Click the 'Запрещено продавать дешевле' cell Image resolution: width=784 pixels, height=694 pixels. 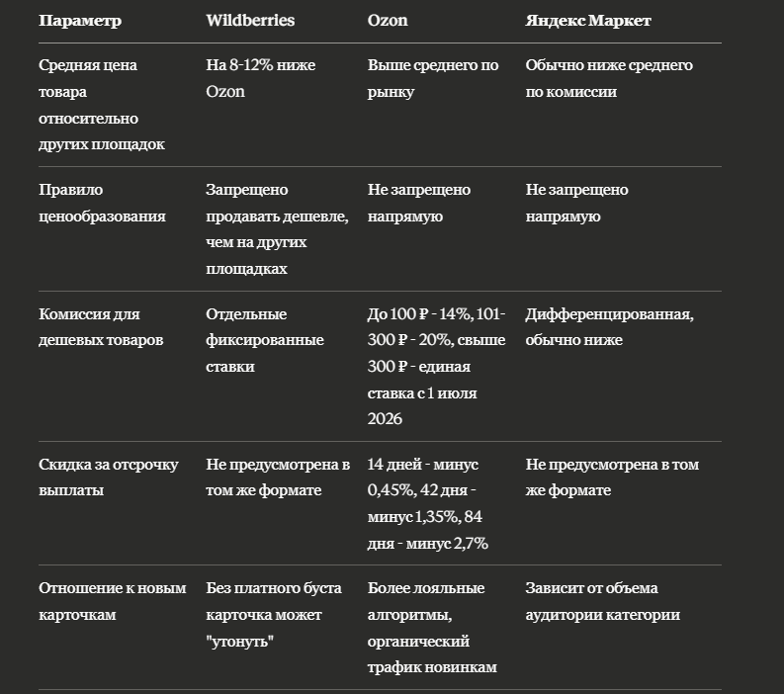coord(277,229)
